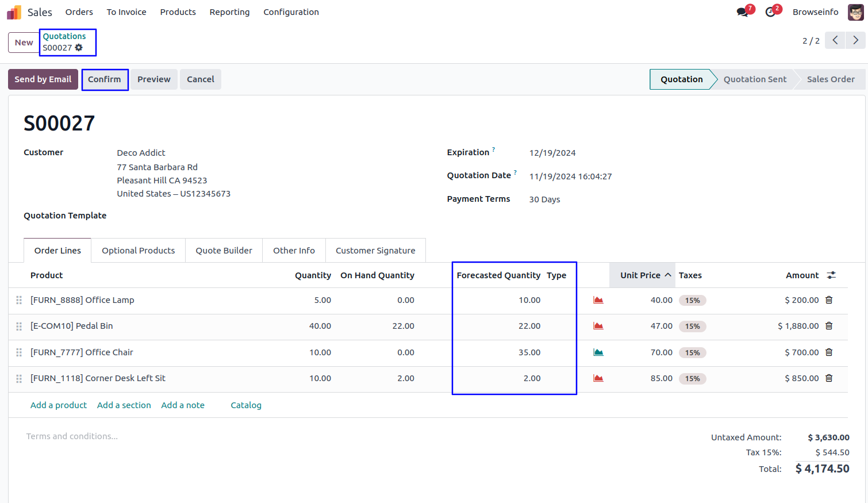Click the Terms and conditions field

click(72, 436)
